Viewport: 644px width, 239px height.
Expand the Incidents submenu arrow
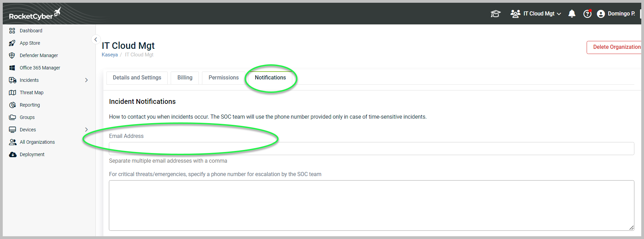coord(86,80)
